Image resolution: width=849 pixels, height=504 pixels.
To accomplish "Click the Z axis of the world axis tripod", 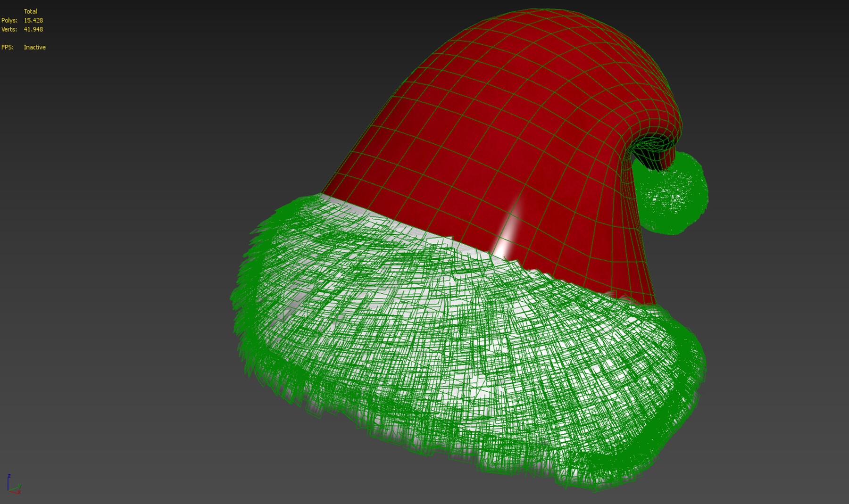I will click(8, 481).
